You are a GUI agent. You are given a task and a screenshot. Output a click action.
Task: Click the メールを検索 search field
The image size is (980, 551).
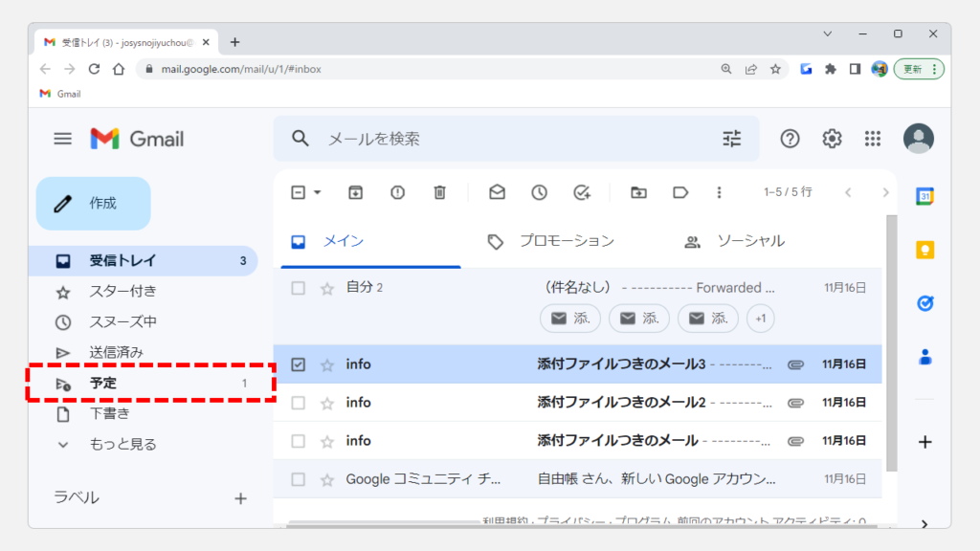click(x=507, y=139)
